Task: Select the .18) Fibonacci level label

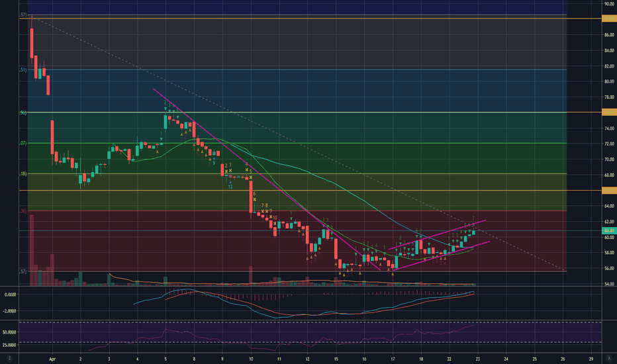Action: tap(23, 173)
